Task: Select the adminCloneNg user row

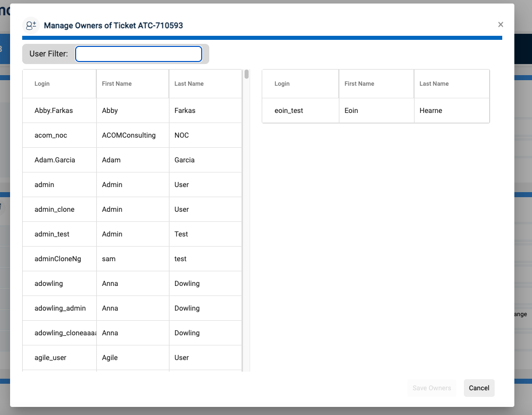Action: (57, 259)
